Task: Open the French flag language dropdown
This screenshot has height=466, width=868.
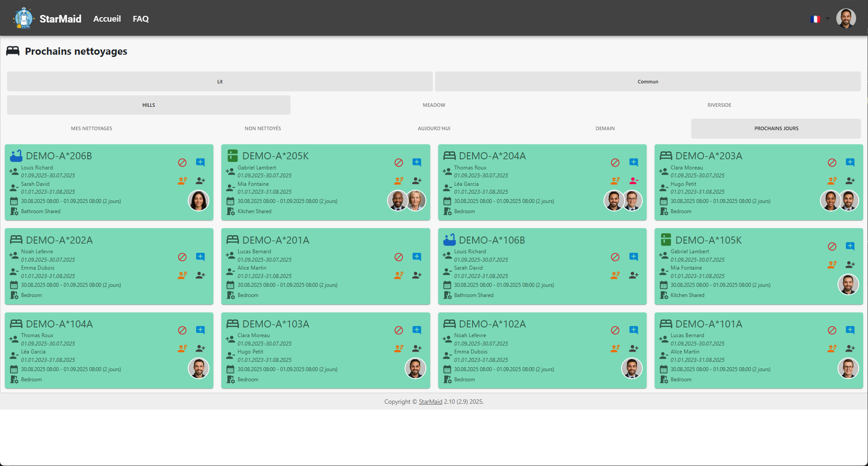Action: [x=820, y=19]
